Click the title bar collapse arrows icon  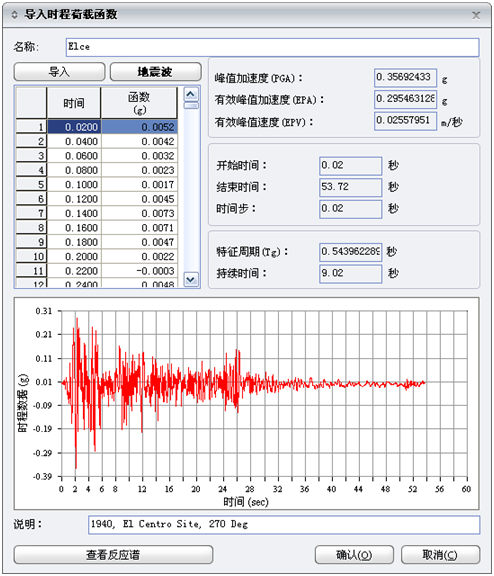(15, 15)
